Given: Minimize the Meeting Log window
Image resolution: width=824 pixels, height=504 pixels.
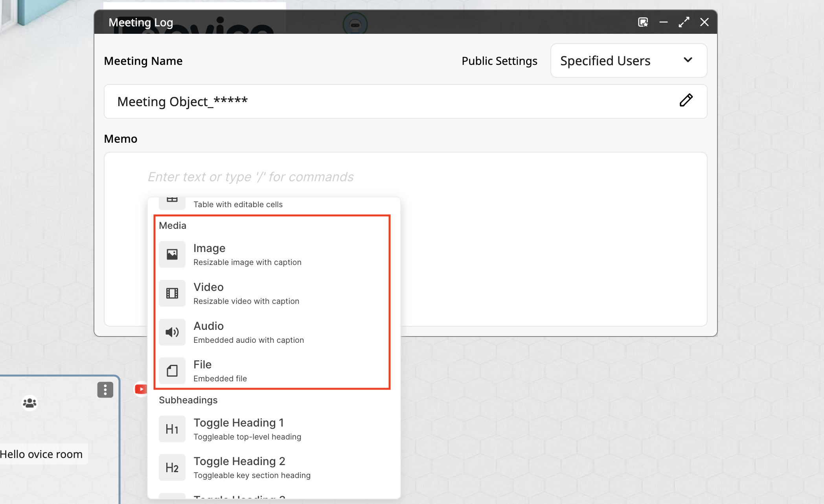Looking at the screenshot, I should tap(664, 22).
